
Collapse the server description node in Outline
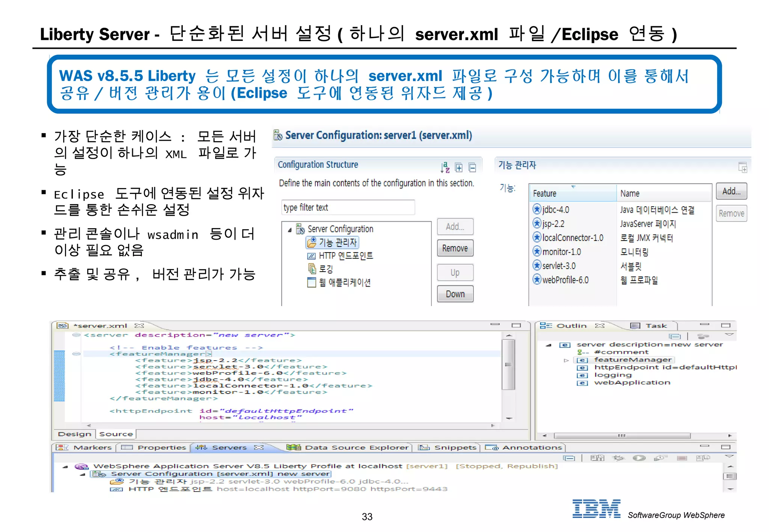[x=549, y=345]
